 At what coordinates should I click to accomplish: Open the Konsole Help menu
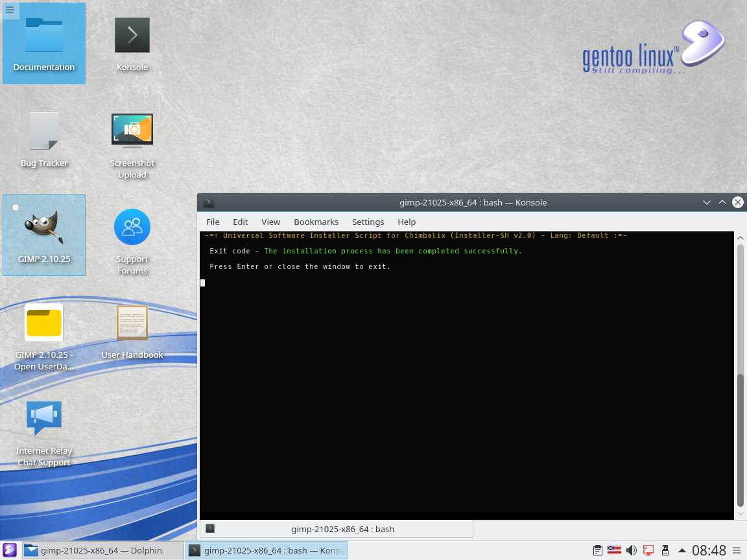click(407, 222)
